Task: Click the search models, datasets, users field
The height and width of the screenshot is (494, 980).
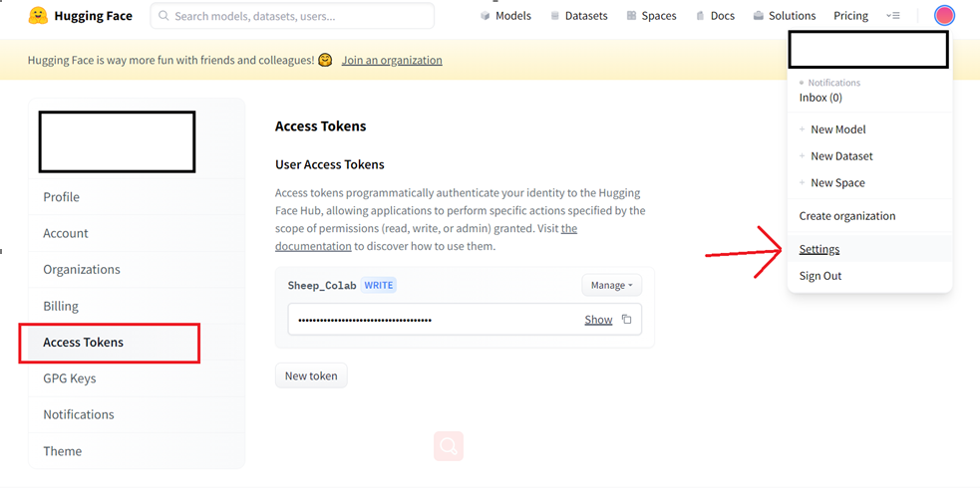Action: 292,16
